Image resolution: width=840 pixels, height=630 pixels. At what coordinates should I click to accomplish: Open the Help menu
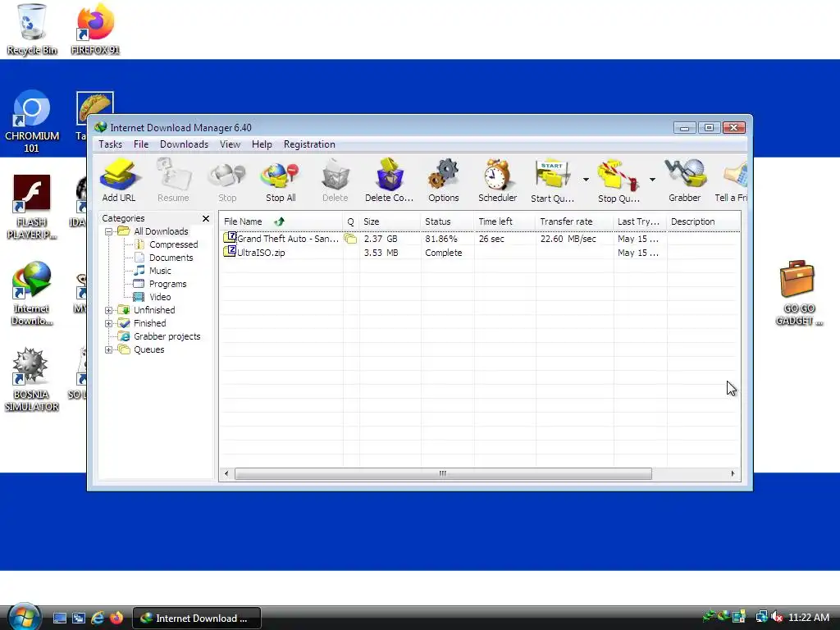262,144
